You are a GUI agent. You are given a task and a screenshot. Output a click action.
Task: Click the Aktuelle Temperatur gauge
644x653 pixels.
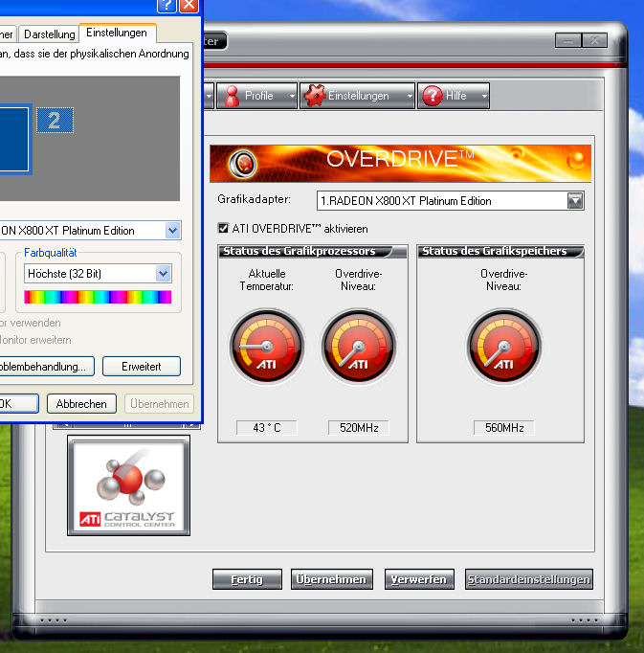pos(267,346)
